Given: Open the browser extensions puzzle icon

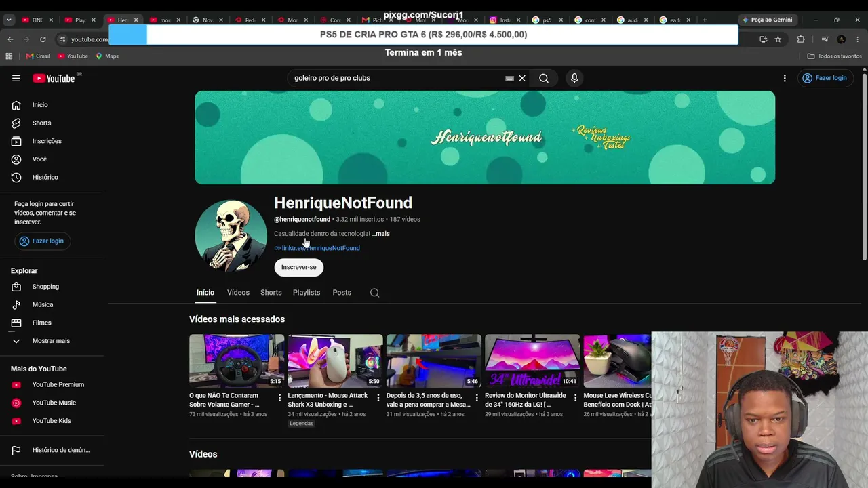Looking at the screenshot, I should [x=801, y=39].
